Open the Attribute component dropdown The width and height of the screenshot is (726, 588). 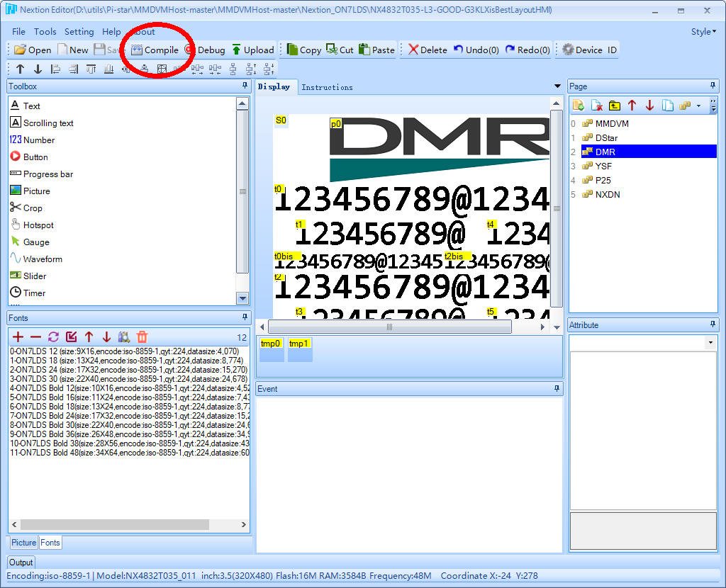click(x=710, y=343)
